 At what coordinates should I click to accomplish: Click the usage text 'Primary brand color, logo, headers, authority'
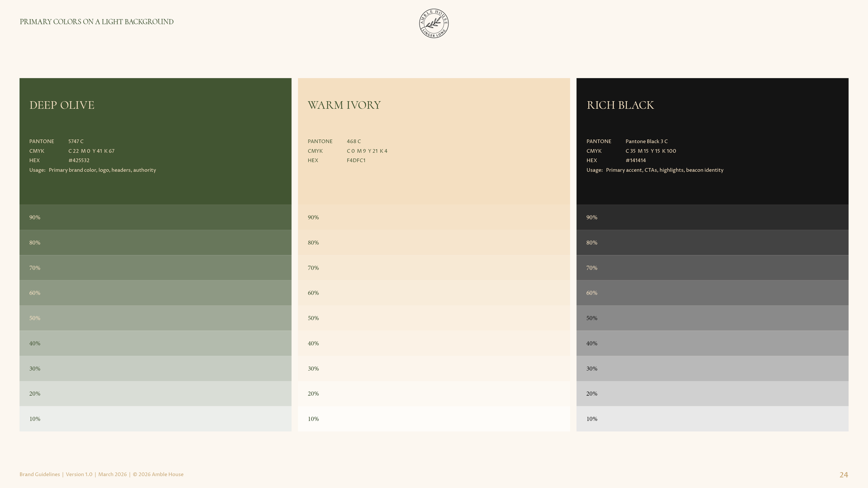click(102, 170)
